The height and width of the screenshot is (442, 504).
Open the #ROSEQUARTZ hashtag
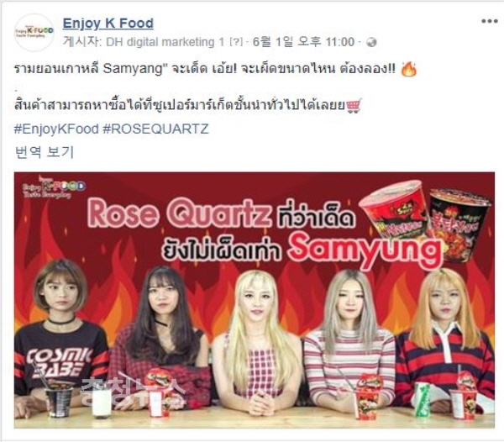(x=155, y=129)
